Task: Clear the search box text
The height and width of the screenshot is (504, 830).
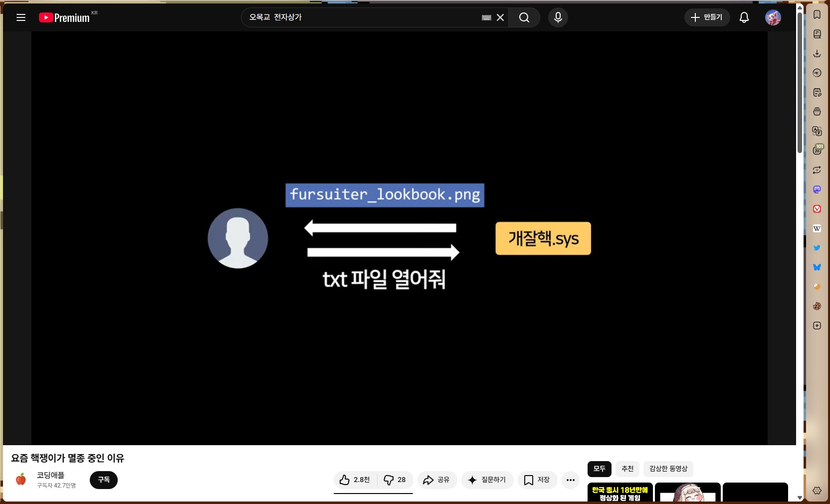Action: [500, 17]
